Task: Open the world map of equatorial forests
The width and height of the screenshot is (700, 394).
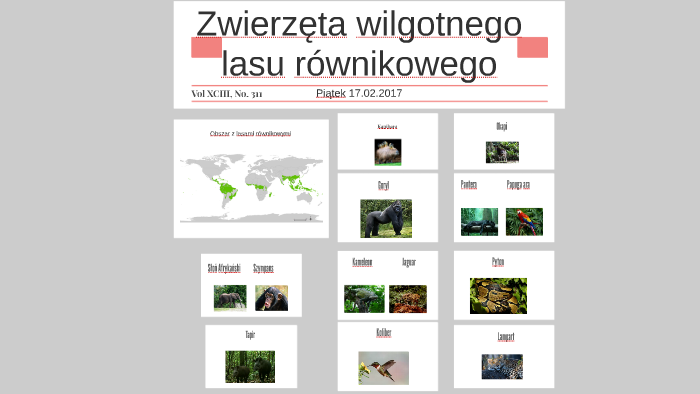Action: click(x=251, y=188)
